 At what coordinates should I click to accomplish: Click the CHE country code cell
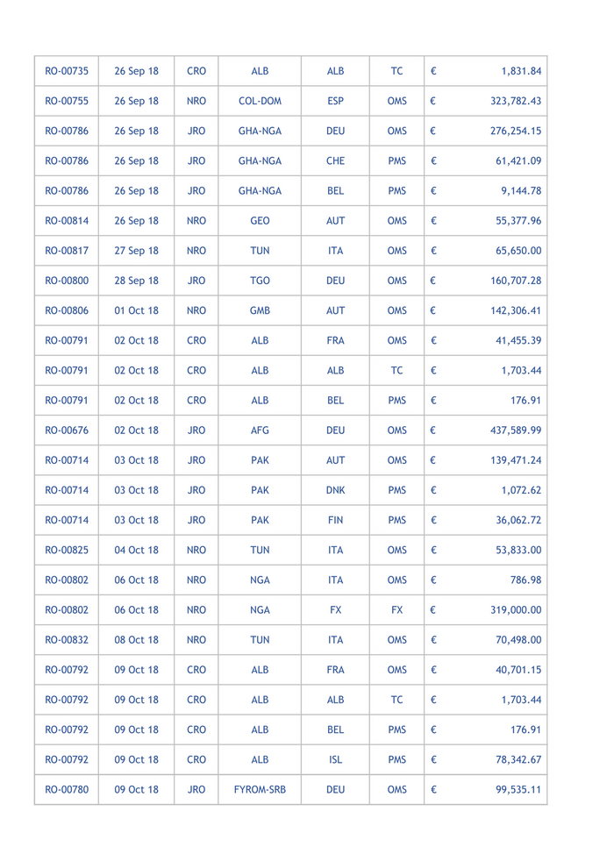(335, 161)
